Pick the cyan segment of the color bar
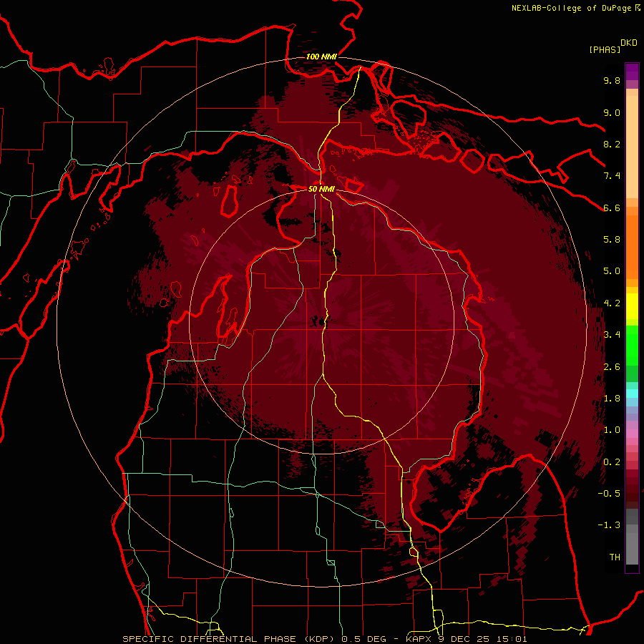The height and width of the screenshot is (644, 644). (x=632, y=394)
